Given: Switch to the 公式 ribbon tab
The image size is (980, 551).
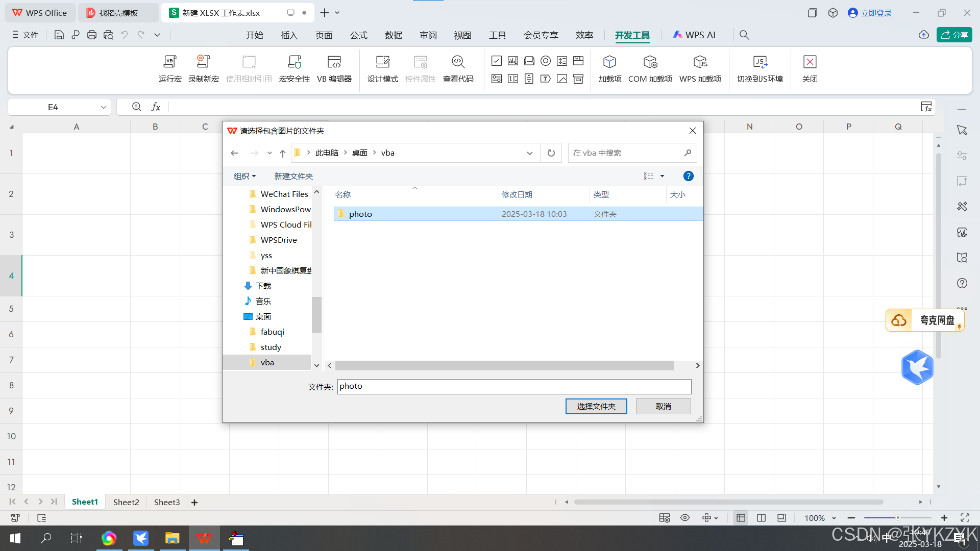Looking at the screenshot, I should 358,35.
